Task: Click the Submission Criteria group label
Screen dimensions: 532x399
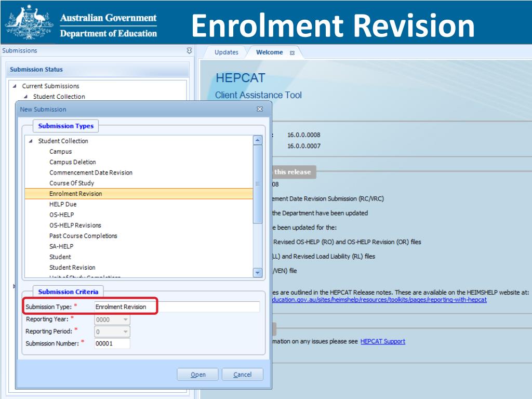Action: click(68, 292)
